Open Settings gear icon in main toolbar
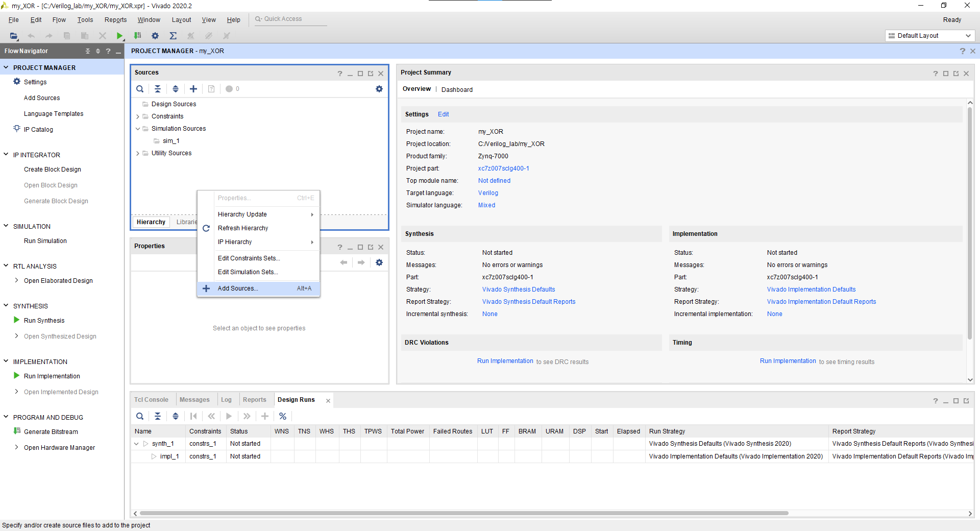This screenshot has height=531, width=980. [x=155, y=36]
